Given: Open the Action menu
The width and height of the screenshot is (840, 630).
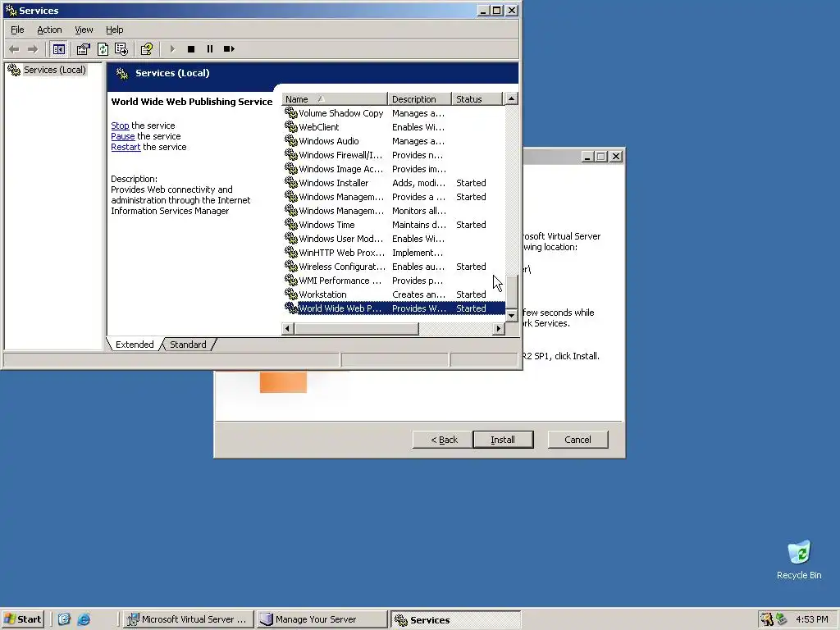Looking at the screenshot, I should [49, 30].
